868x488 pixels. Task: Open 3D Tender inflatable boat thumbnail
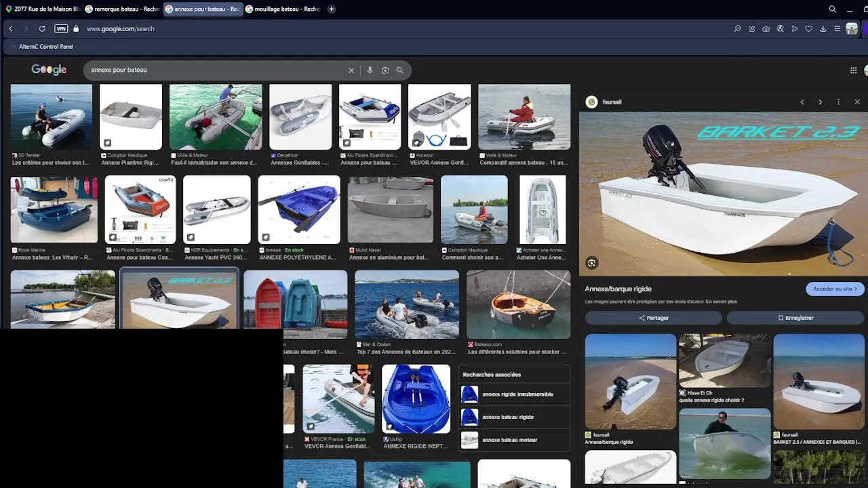coord(52,117)
